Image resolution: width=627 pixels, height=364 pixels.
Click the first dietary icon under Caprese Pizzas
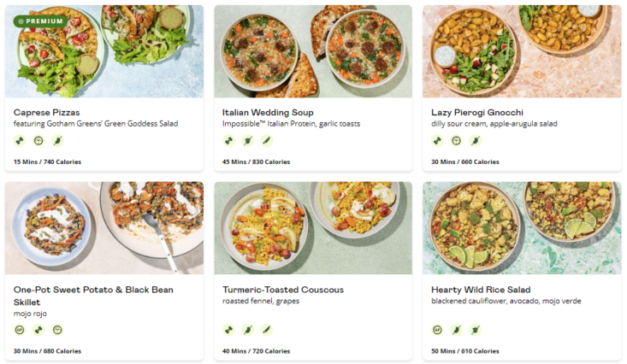20,141
